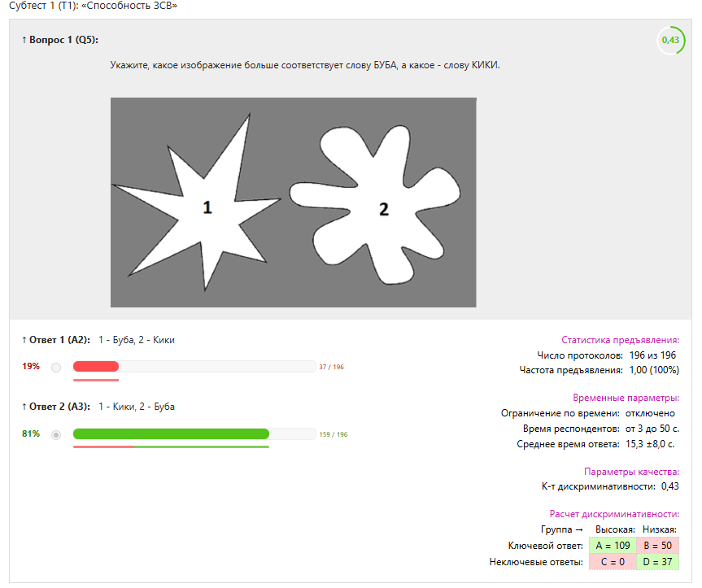The image size is (702, 588).
Task: Click the Высокая column header
Action: pos(615,529)
